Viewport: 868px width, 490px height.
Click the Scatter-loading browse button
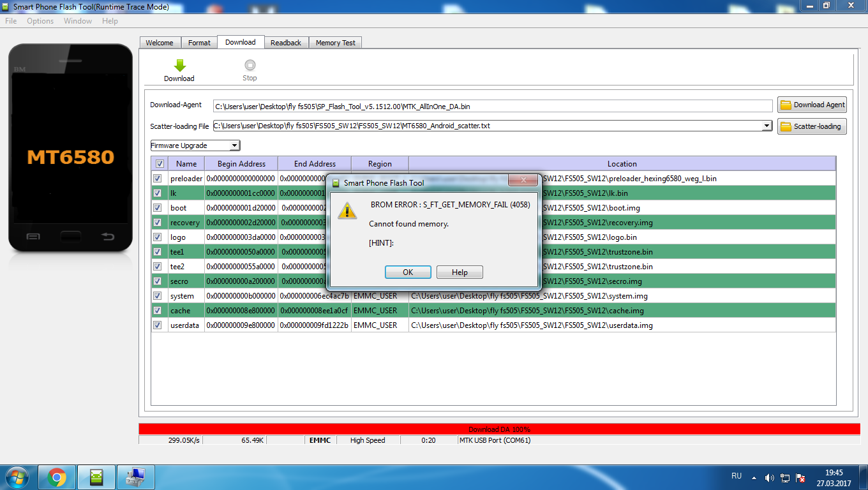click(812, 126)
